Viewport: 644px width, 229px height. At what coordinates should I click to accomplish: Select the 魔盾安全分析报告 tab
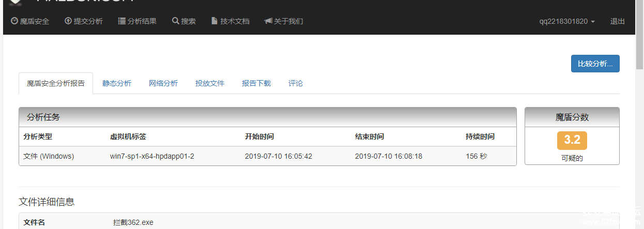point(56,83)
